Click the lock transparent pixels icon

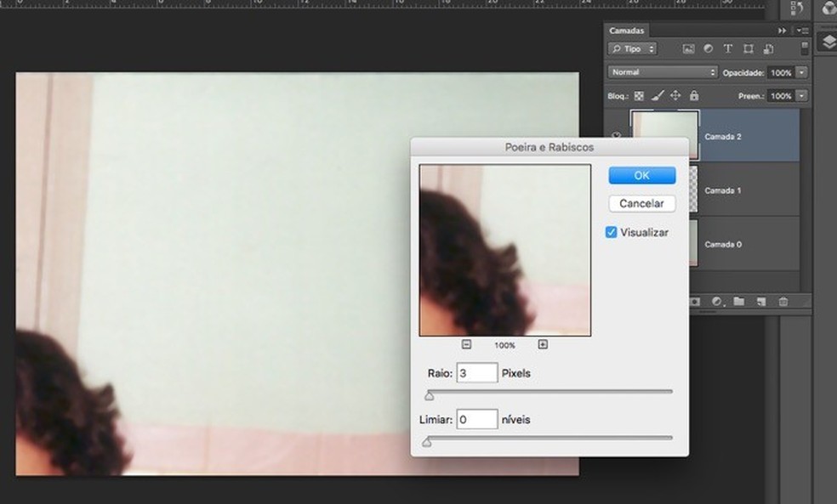coord(640,96)
